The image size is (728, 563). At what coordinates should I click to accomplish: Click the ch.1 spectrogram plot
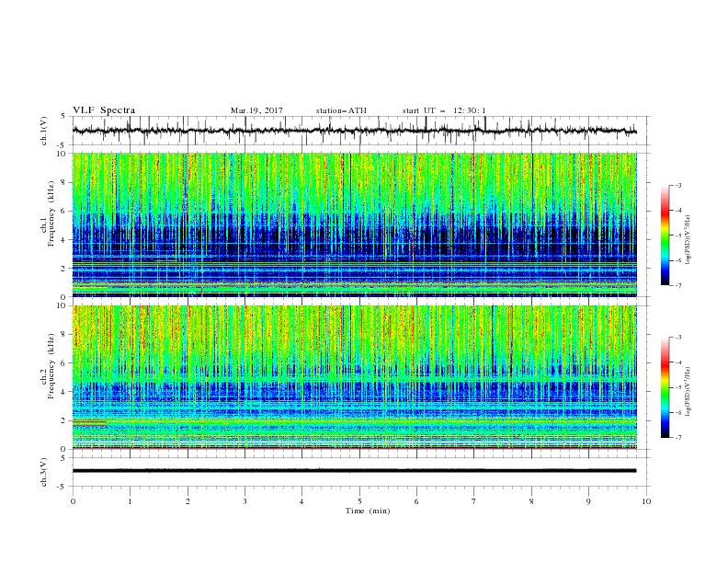(355, 224)
